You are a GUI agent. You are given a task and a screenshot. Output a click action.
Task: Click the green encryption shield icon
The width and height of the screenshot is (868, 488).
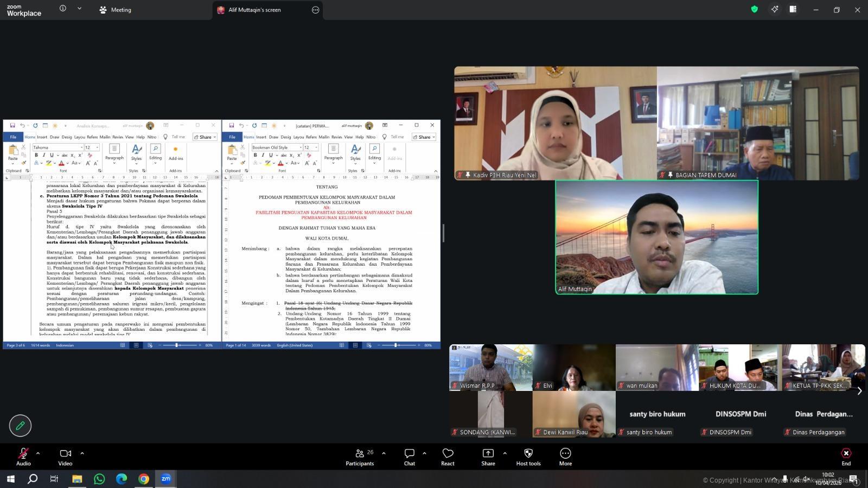click(754, 9)
